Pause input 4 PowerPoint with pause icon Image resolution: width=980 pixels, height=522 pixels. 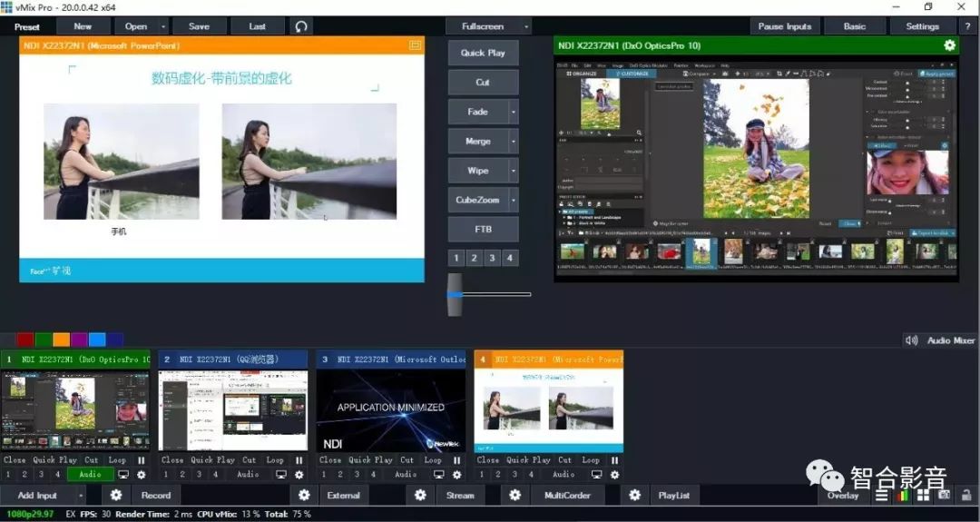point(614,459)
